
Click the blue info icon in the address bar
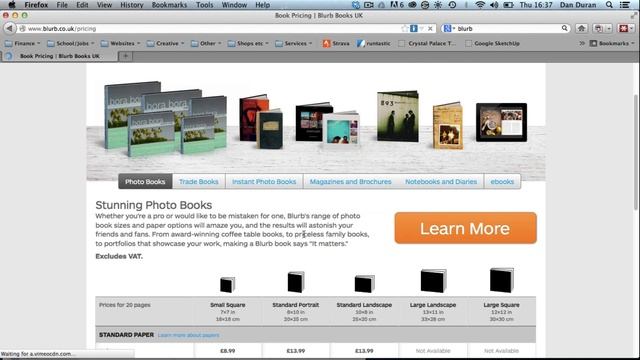click(413, 28)
